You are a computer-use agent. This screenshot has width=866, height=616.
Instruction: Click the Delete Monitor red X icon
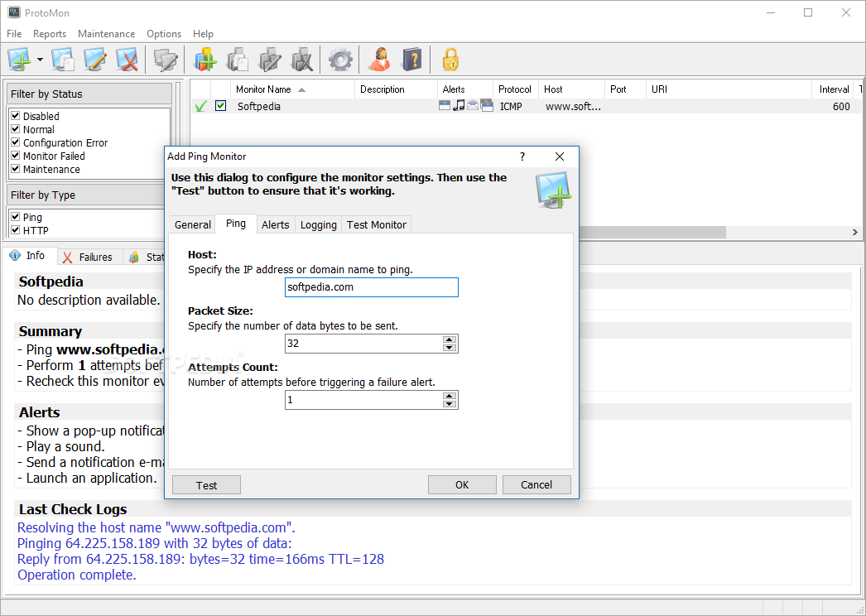(127, 59)
